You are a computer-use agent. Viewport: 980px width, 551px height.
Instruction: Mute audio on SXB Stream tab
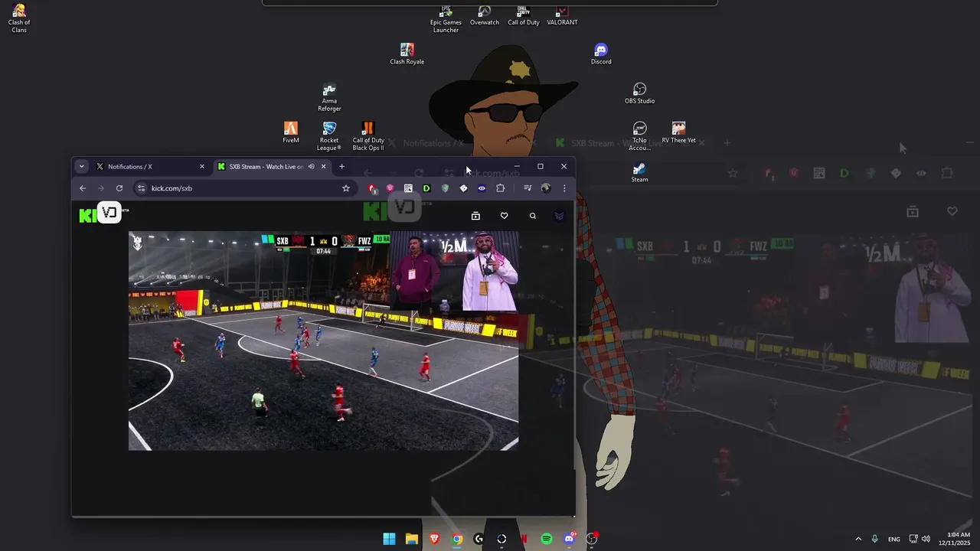point(311,166)
